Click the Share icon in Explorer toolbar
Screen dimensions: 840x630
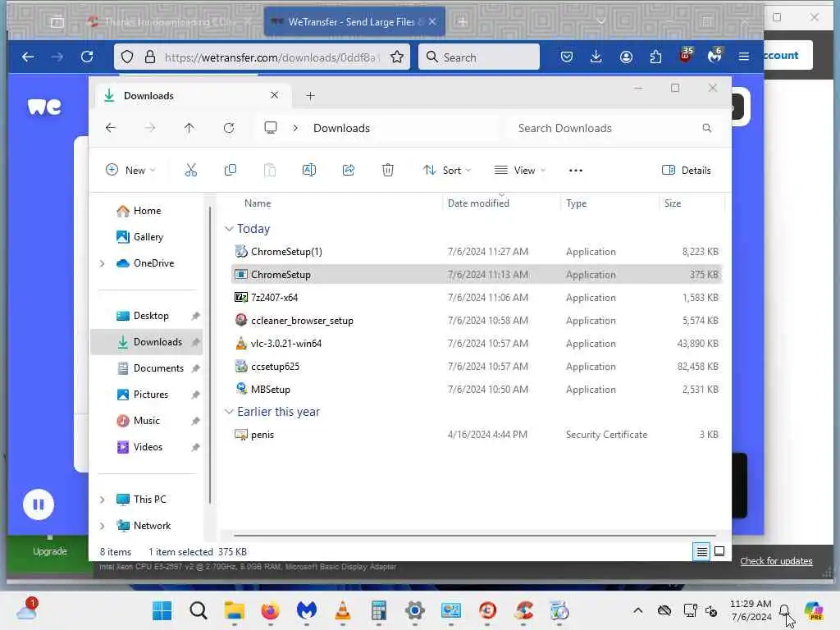point(348,171)
